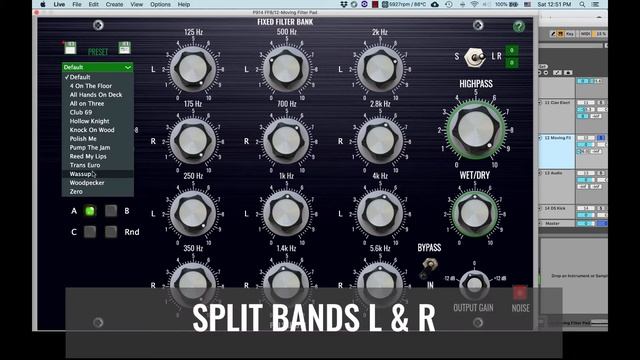Pick the Polish Me preset
The image size is (640, 360).
coord(98,139)
